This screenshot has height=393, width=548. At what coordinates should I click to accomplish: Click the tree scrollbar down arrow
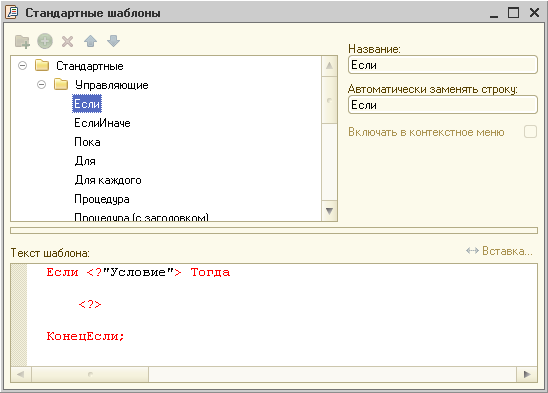[x=329, y=211]
